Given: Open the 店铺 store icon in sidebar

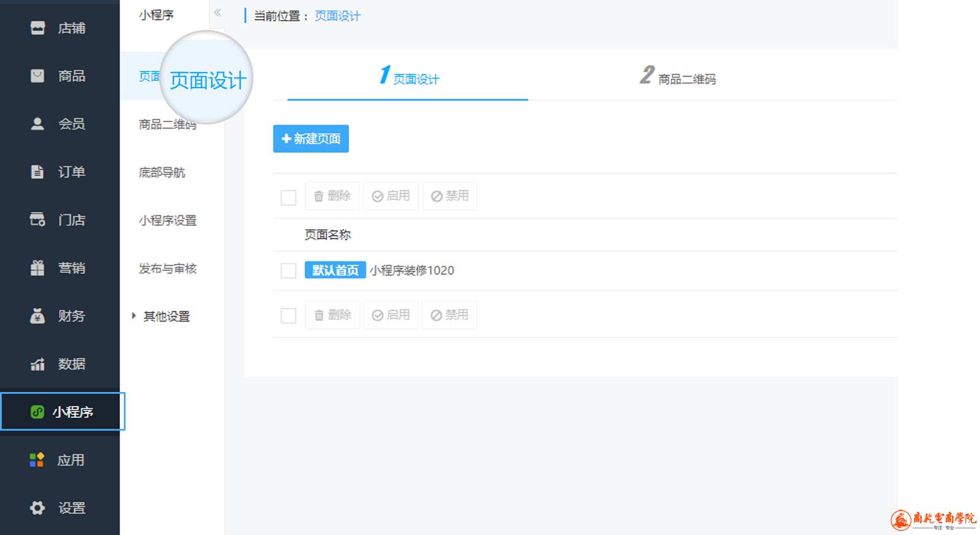Looking at the screenshot, I should point(37,28).
